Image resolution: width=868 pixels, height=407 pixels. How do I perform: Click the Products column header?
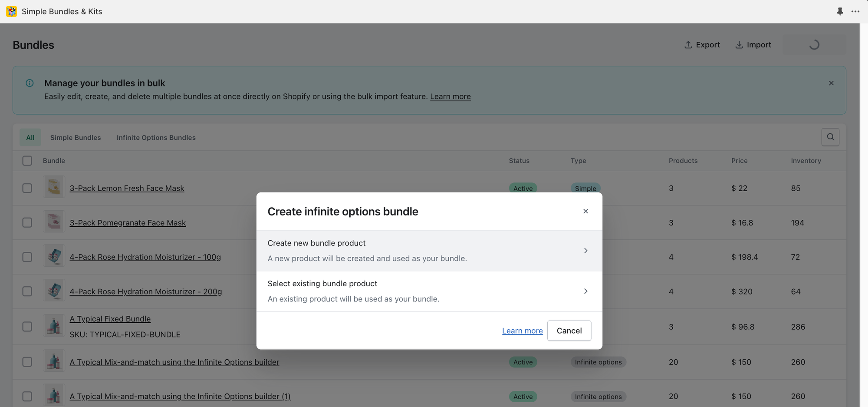683,161
